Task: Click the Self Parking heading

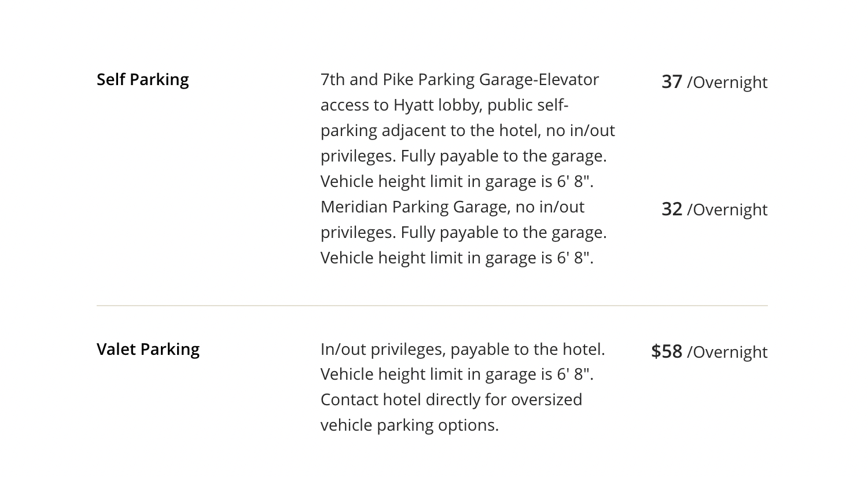Action: [x=142, y=79]
